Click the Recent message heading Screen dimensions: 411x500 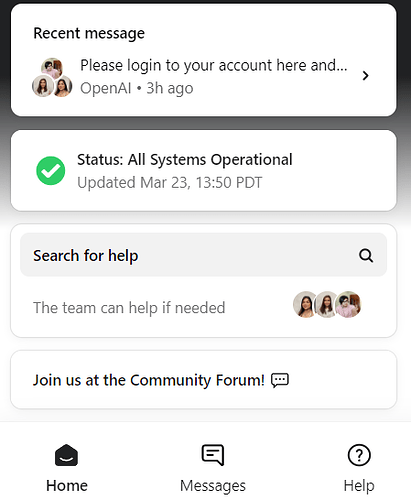tap(89, 33)
